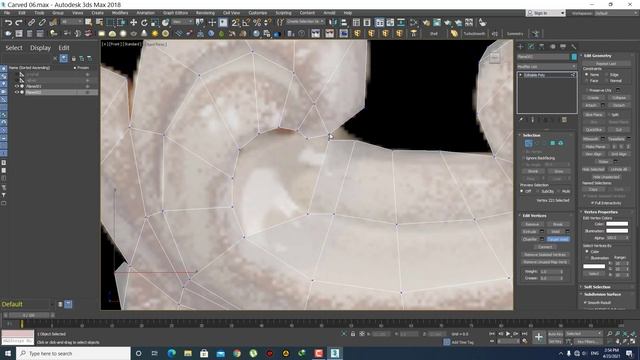
Task: Choose the Select and Move tool
Action: 133,22
